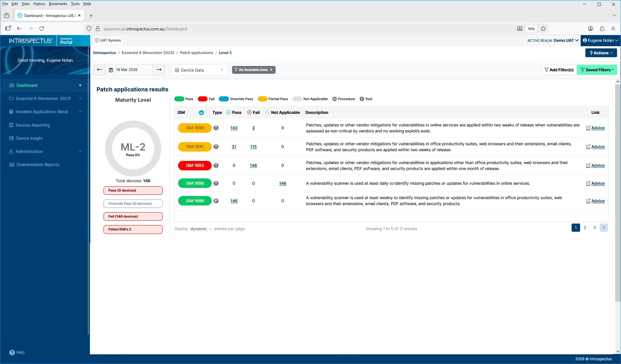Toggle Failed ISM's 2 filter pill
The height and width of the screenshot is (364, 621).
[x=133, y=230]
